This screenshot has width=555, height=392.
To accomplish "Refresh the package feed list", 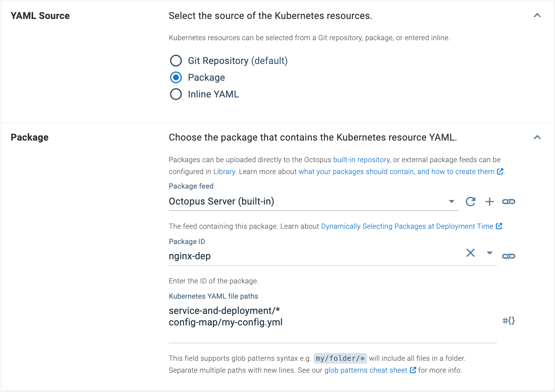I will tap(470, 201).
